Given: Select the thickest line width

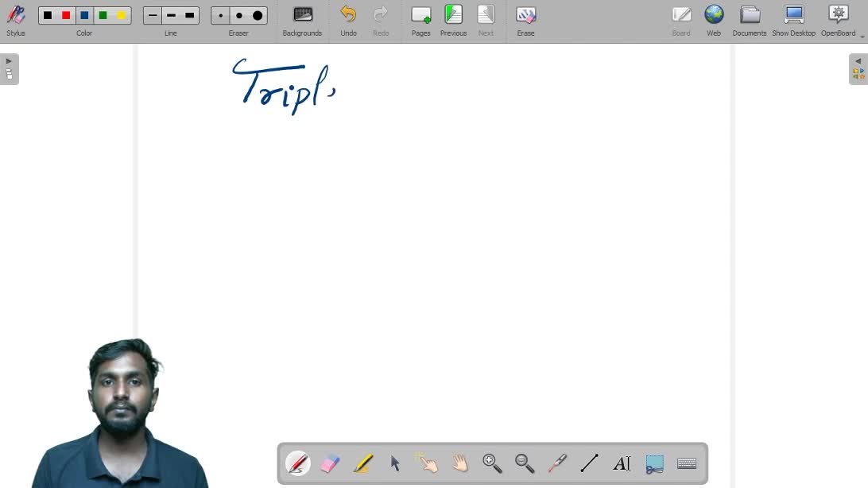Looking at the screenshot, I should (x=189, y=16).
